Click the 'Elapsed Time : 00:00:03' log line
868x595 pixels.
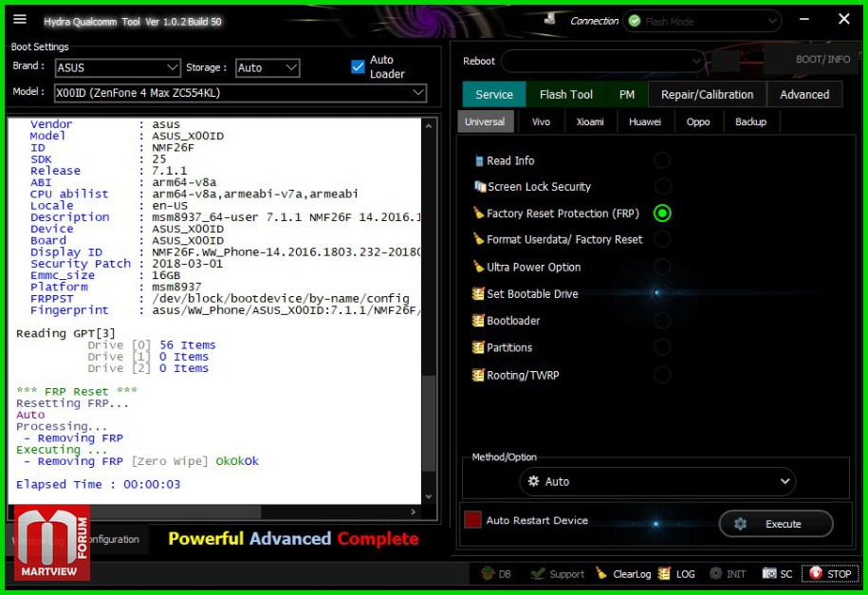98,484
